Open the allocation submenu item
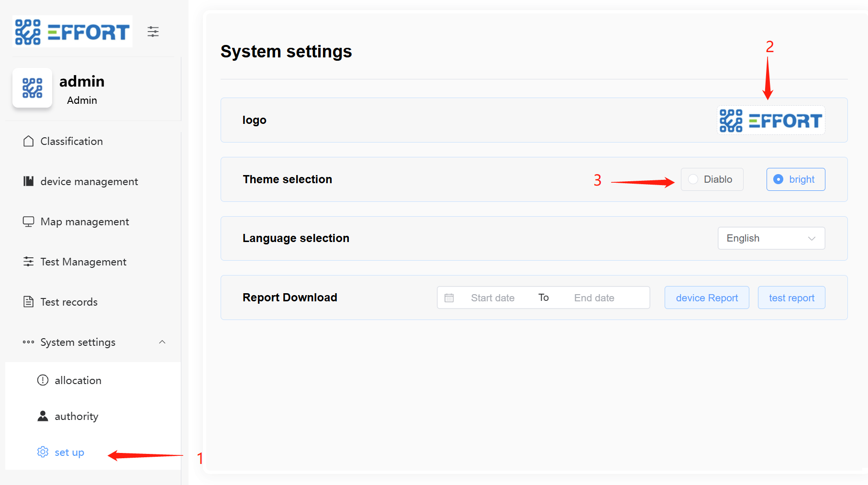The width and height of the screenshot is (868, 485). coord(78,380)
